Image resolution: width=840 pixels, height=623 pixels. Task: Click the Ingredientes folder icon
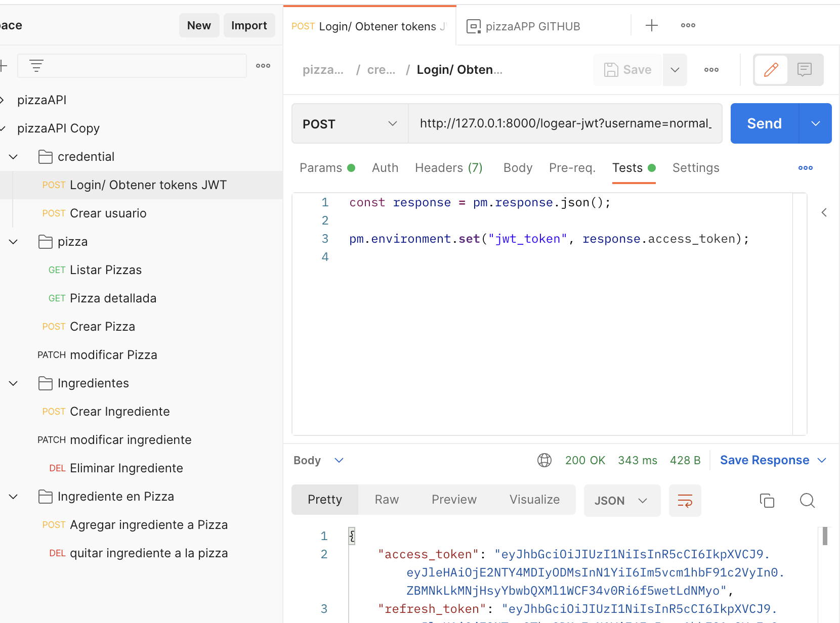pos(46,383)
